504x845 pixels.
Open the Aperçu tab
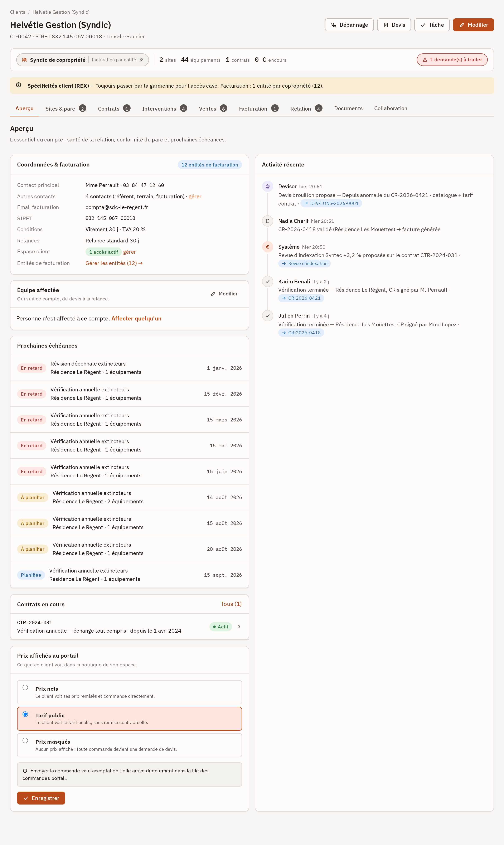pos(24,108)
